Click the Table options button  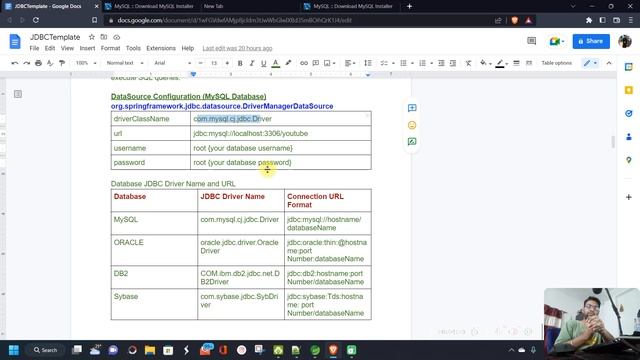(x=556, y=63)
